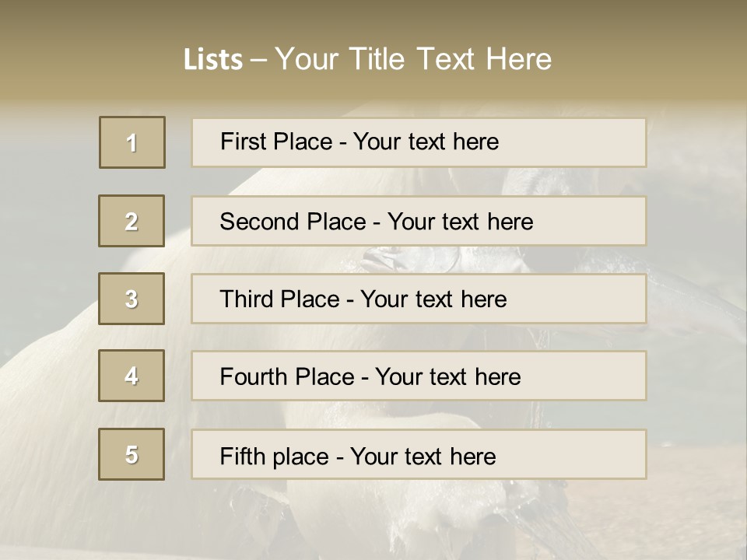
Task: Click the words 'Third Place' in bar
Action: tap(279, 299)
